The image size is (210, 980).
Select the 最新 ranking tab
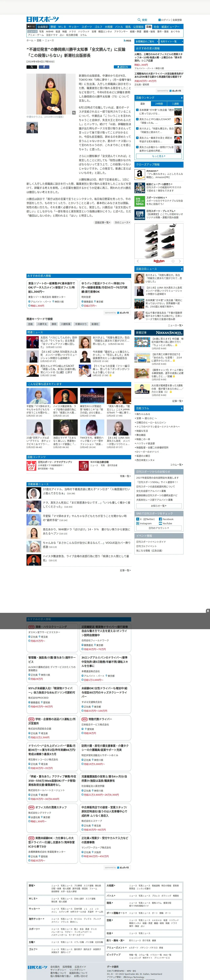(x=143, y=104)
